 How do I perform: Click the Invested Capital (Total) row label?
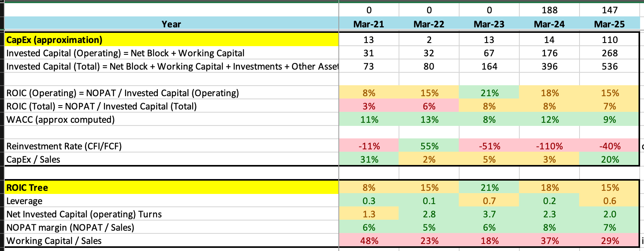click(171, 66)
